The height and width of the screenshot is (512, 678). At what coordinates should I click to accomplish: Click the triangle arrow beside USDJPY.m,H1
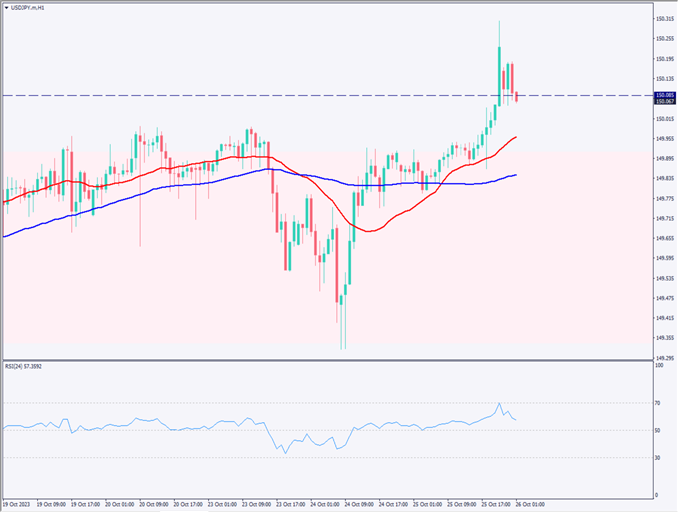(6, 7)
